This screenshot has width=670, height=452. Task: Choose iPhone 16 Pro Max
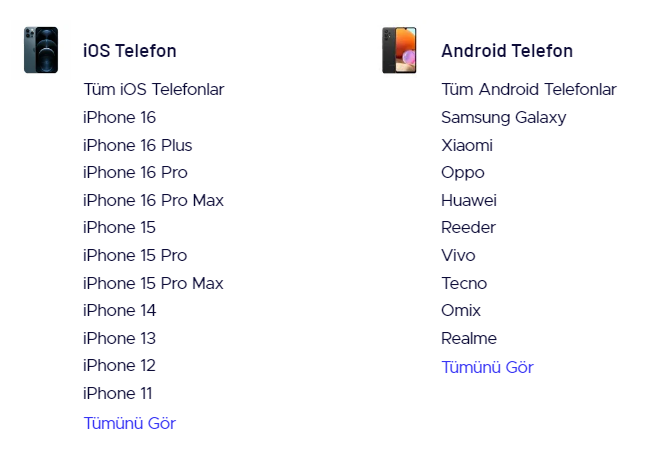153,200
